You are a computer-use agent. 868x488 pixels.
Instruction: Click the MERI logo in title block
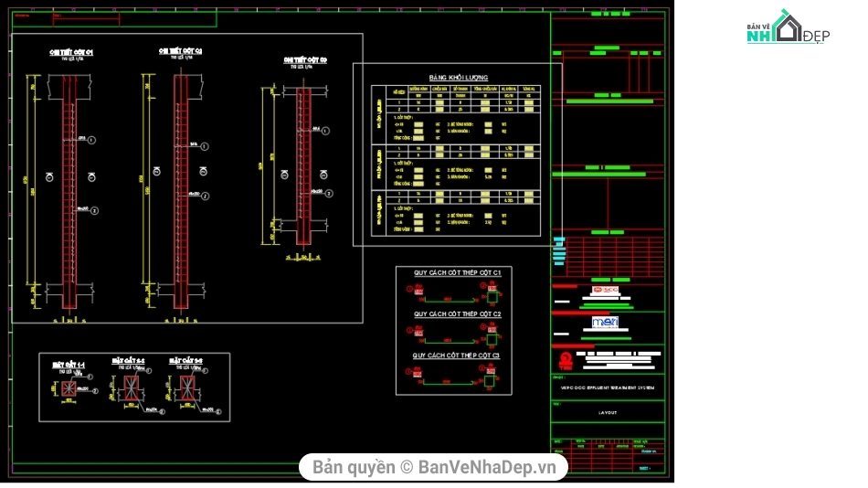pyautogui.click(x=605, y=322)
